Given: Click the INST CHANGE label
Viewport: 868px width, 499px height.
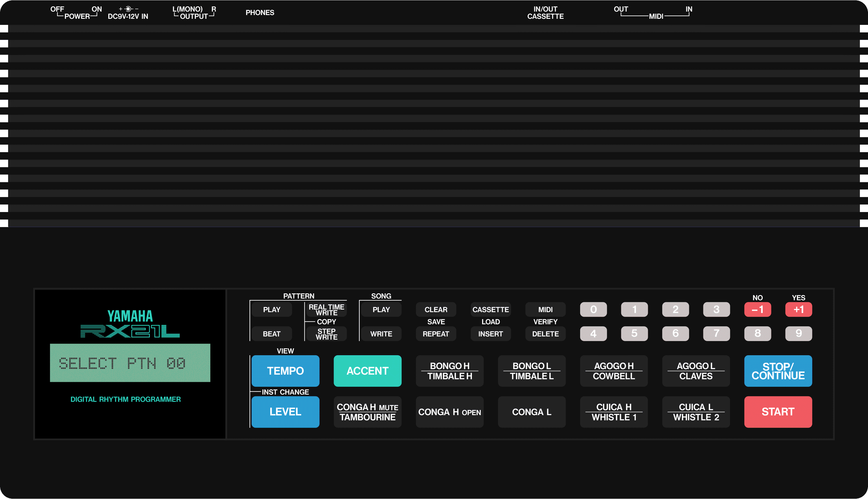Looking at the screenshot, I should coord(286,392).
